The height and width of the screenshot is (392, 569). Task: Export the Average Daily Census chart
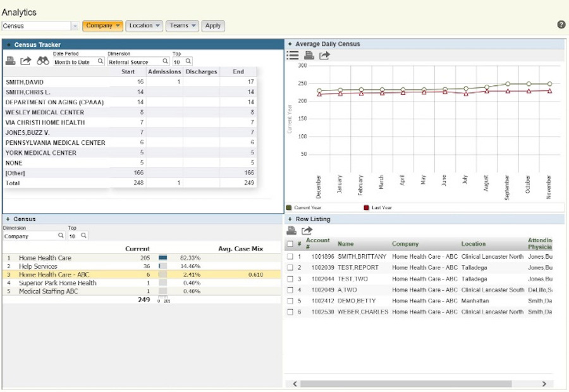pyautogui.click(x=324, y=56)
